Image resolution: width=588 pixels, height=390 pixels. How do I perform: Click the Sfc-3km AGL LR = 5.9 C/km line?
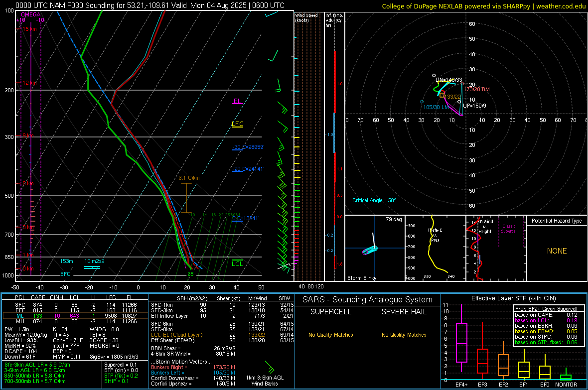point(37,365)
